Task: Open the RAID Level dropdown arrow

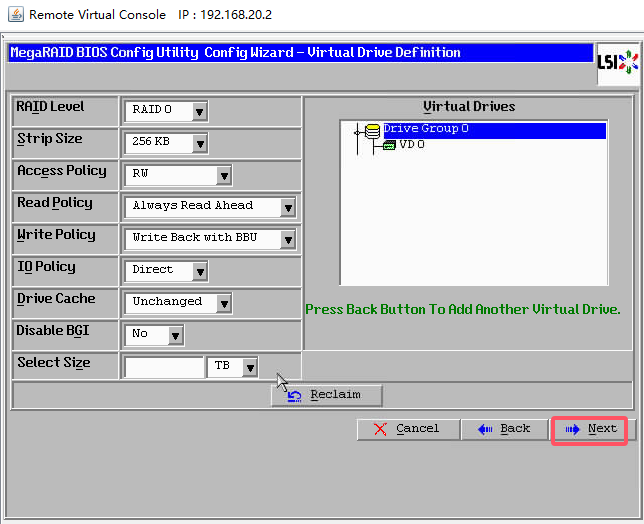Action: [x=200, y=111]
